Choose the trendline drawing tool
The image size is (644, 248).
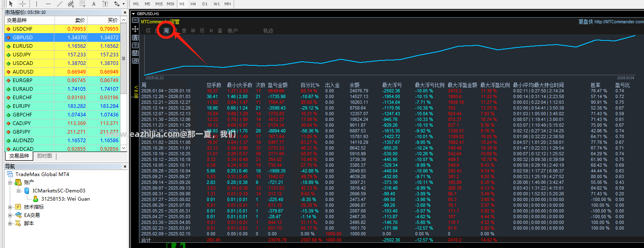pos(60,4)
